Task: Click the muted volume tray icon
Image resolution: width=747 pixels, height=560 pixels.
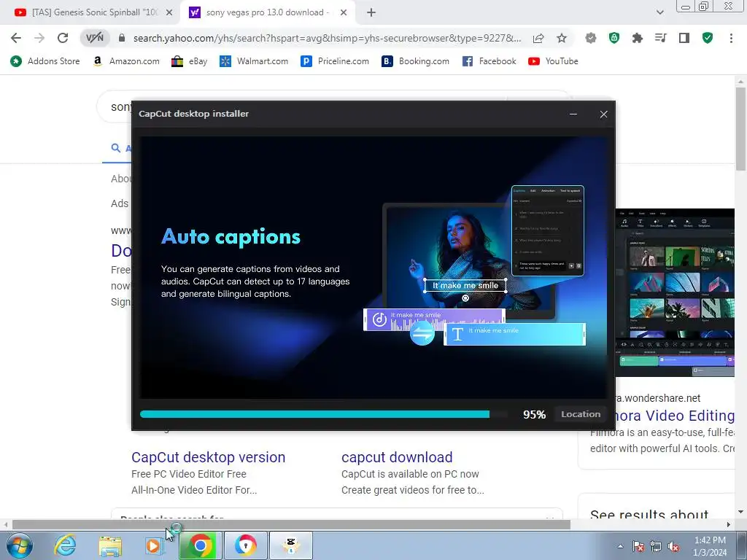Action: [673, 547]
